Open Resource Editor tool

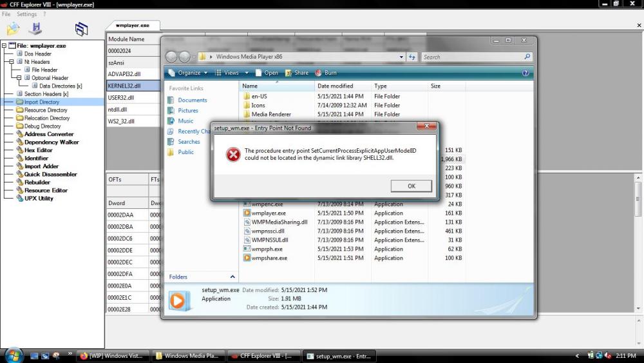[x=46, y=190]
